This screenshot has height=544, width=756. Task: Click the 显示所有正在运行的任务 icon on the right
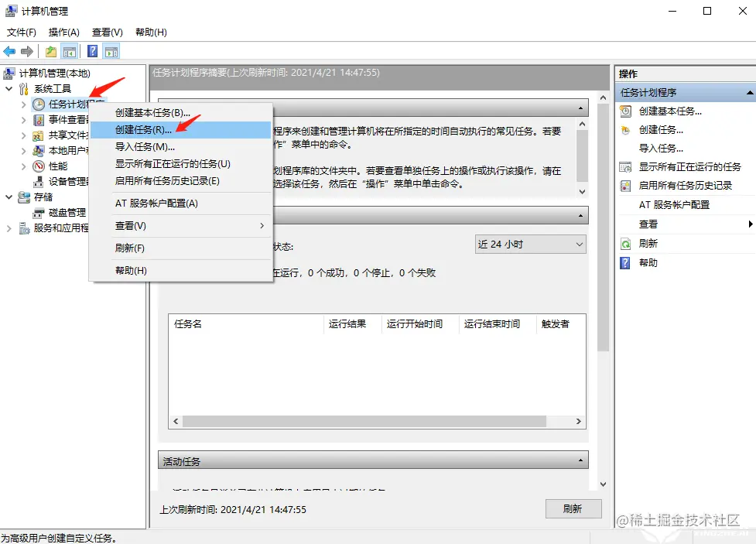coord(625,166)
